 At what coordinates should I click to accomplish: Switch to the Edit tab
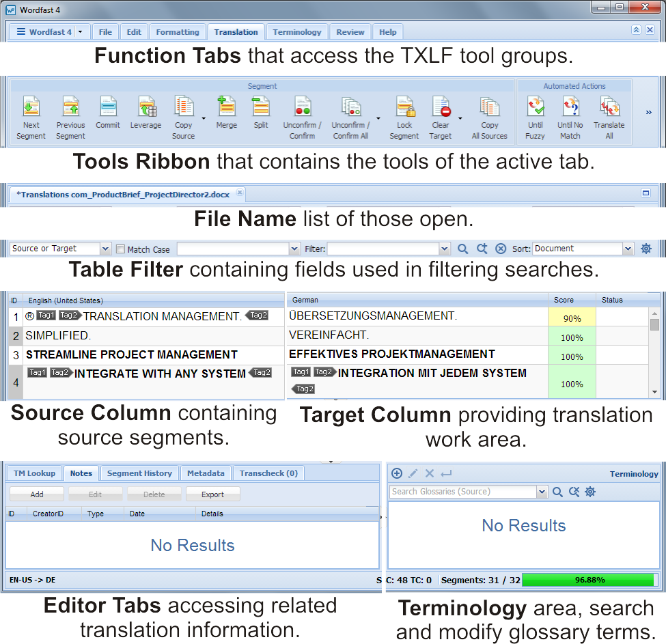tap(134, 32)
